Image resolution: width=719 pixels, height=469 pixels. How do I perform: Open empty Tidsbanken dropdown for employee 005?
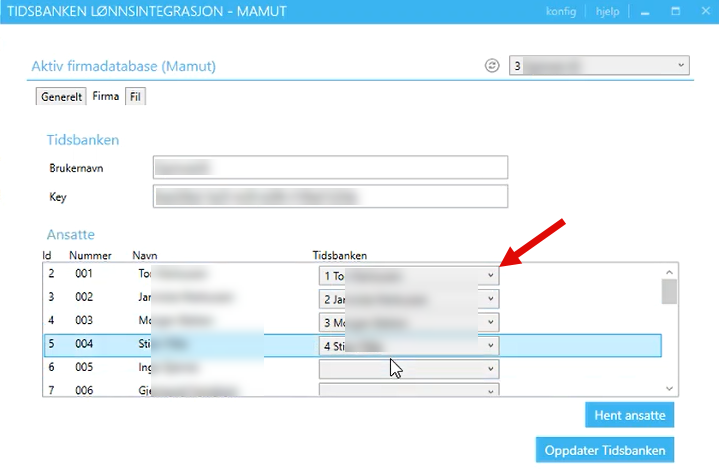tap(409, 369)
